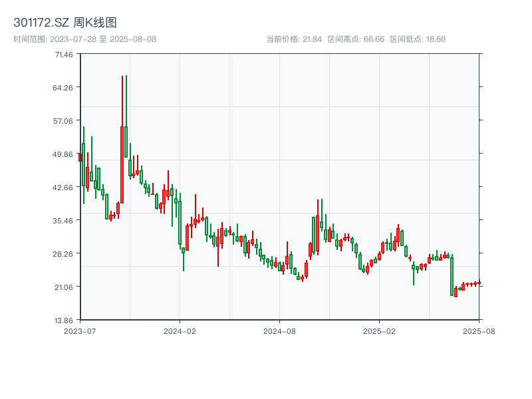Click the 42.66 gridline label
This screenshot has height=399, width=532.
(64, 188)
